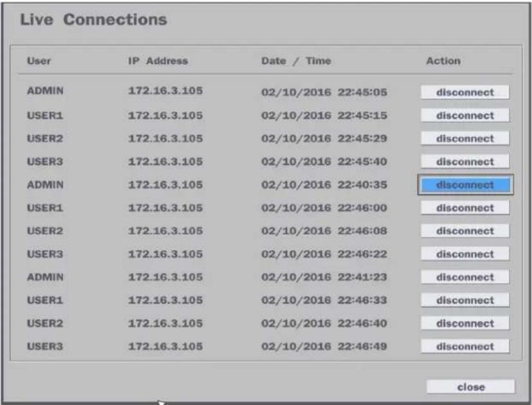The image size is (532, 405).
Task: Click the Action column header
Action: click(x=443, y=61)
